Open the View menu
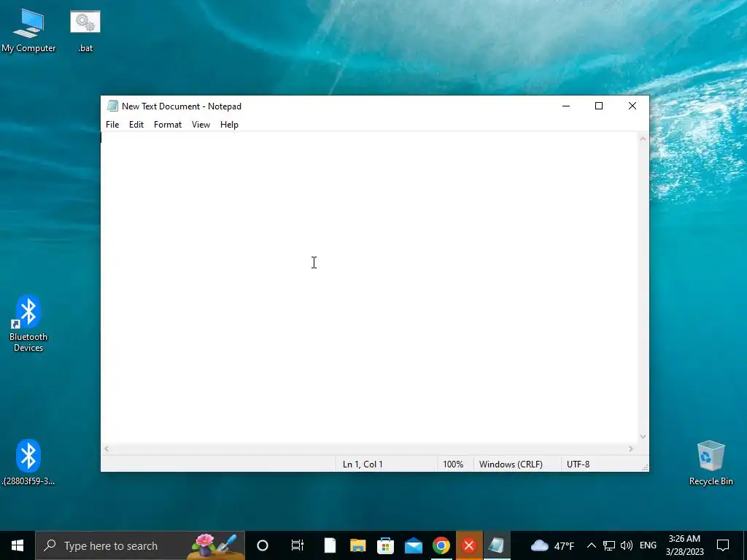The image size is (747, 560). (x=201, y=125)
